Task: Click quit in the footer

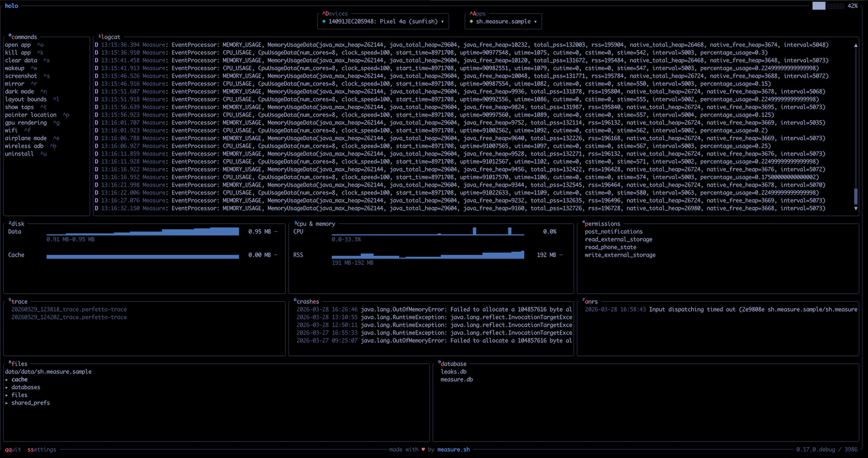Action: (x=13, y=449)
